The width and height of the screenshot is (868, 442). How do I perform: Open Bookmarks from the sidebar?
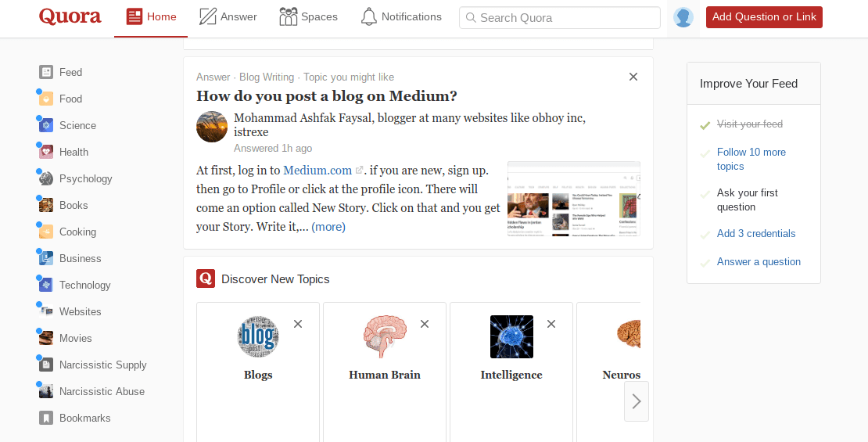point(84,418)
